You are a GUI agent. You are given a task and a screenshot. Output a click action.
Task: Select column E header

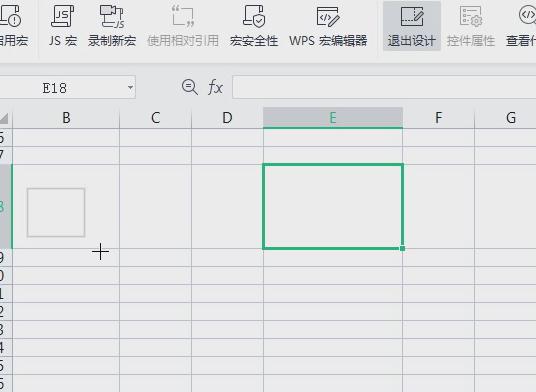pos(333,118)
